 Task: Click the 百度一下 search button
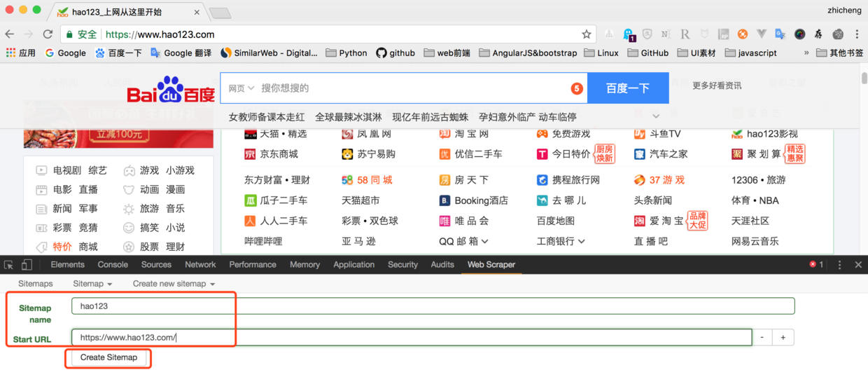[628, 88]
